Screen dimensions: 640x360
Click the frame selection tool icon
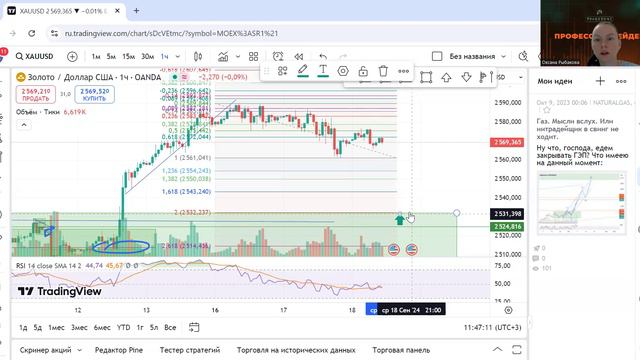coord(426,78)
